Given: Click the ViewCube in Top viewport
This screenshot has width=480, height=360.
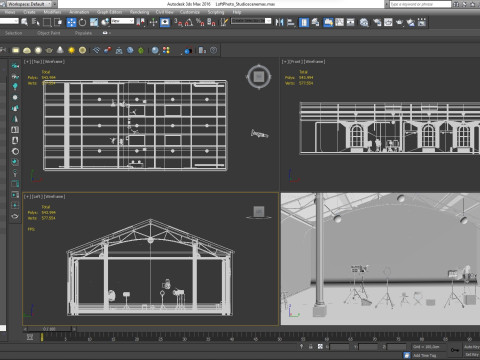Looking at the screenshot, I should tap(259, 77).
